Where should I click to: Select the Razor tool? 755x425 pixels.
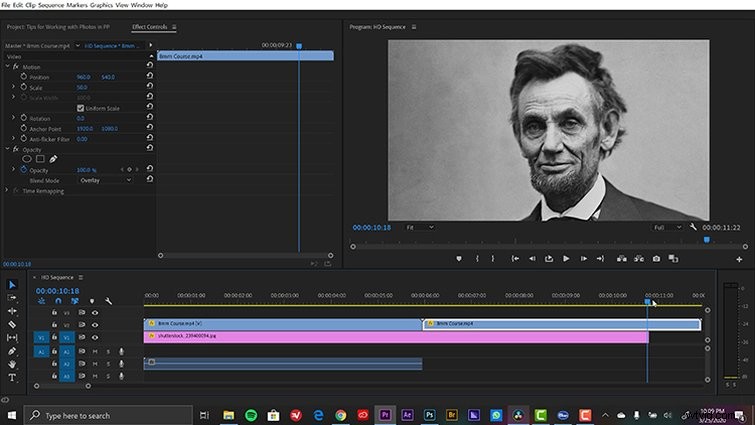(12, 324)
